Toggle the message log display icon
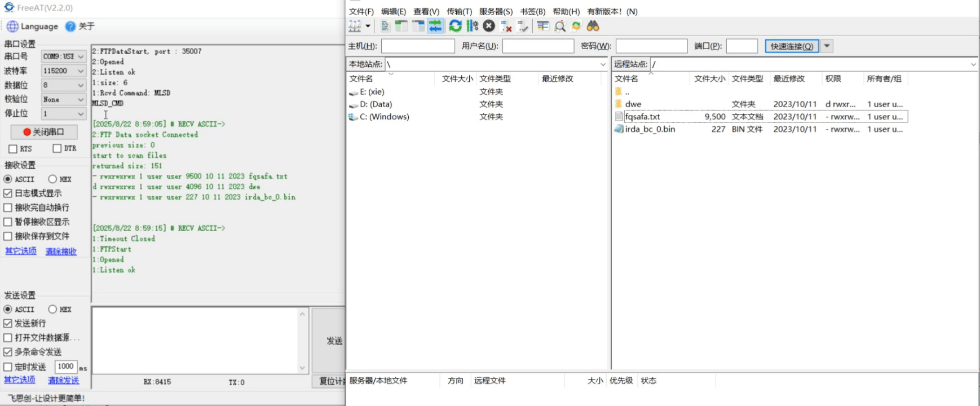 [385, 26]
